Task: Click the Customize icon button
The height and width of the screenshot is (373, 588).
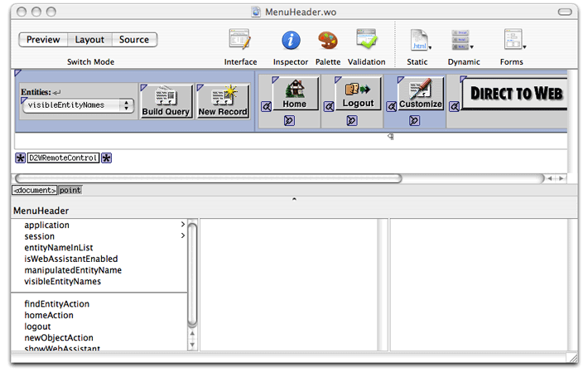Action: (421, 93)
